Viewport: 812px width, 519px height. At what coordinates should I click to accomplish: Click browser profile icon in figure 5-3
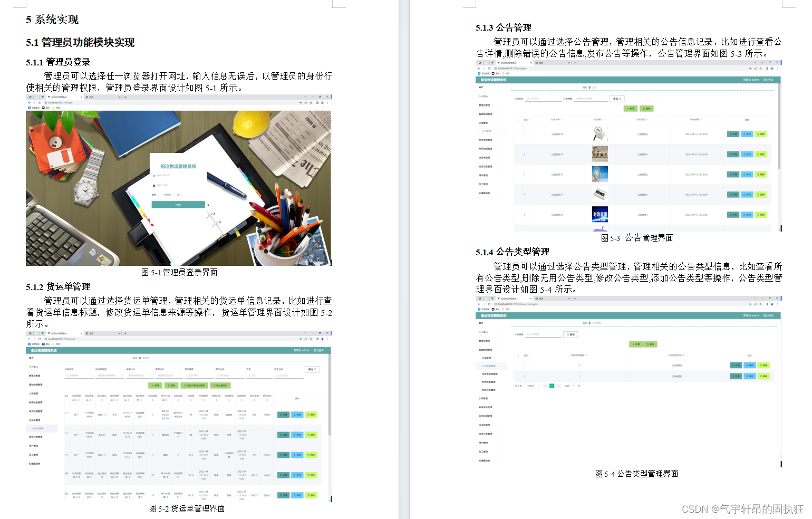772,68
